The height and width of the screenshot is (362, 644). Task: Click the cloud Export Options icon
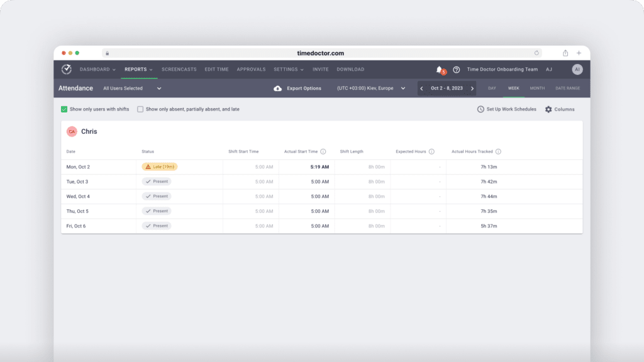(x=277, y=89)
